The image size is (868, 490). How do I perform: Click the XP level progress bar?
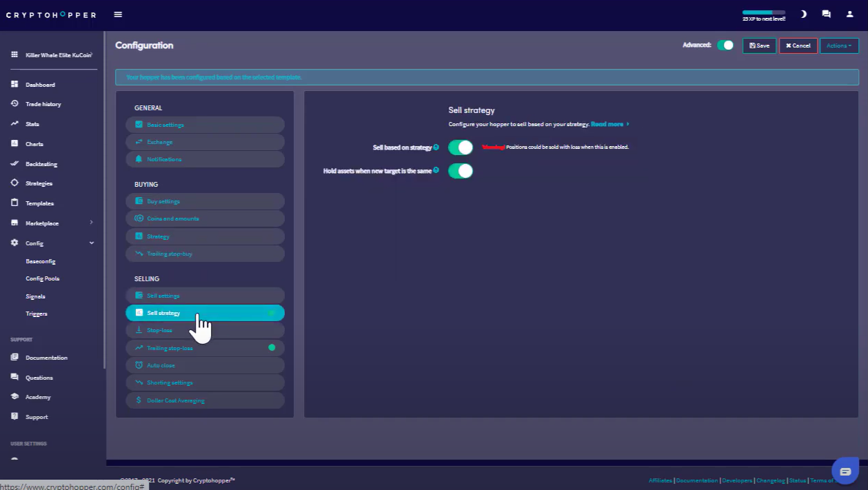coord(763,12)
